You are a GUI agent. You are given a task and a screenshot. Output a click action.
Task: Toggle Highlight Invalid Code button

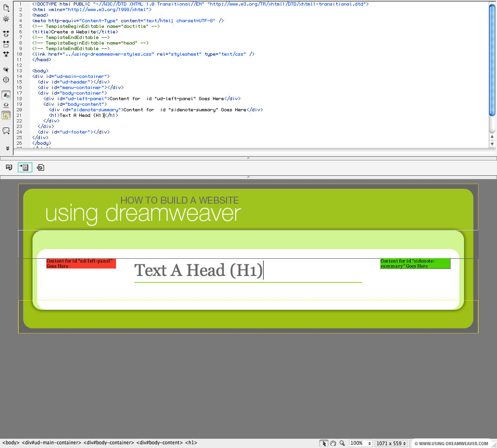6,105
